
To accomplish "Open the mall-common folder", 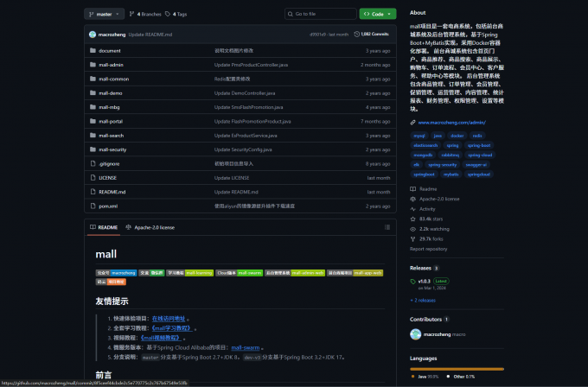I will (x=113, y=79).
